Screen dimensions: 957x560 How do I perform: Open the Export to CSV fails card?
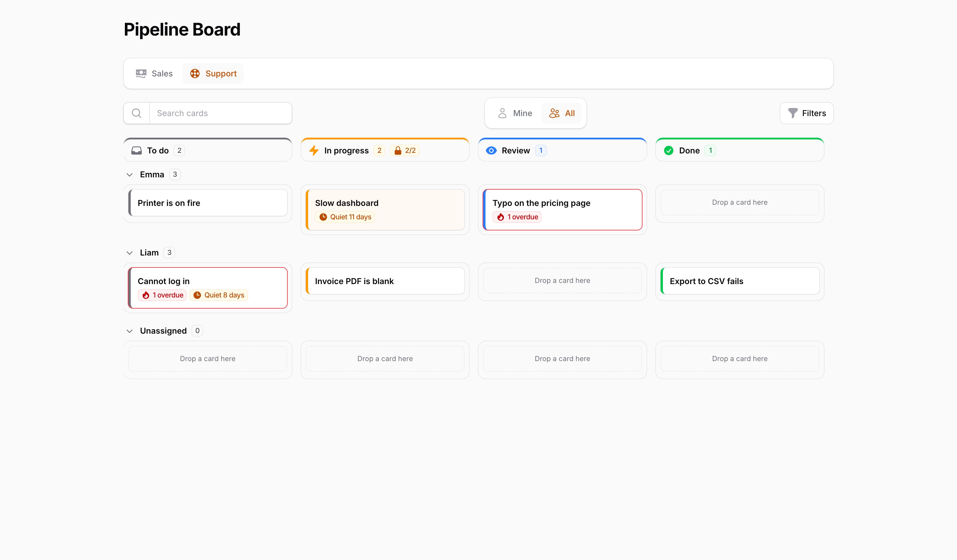[x=740, y=281]
